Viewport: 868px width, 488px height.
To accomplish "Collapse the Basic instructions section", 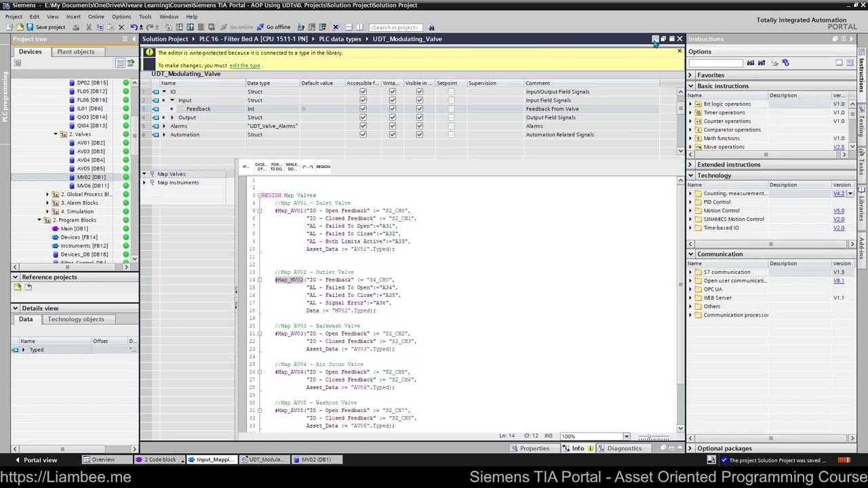I will (x=690, y=86).
